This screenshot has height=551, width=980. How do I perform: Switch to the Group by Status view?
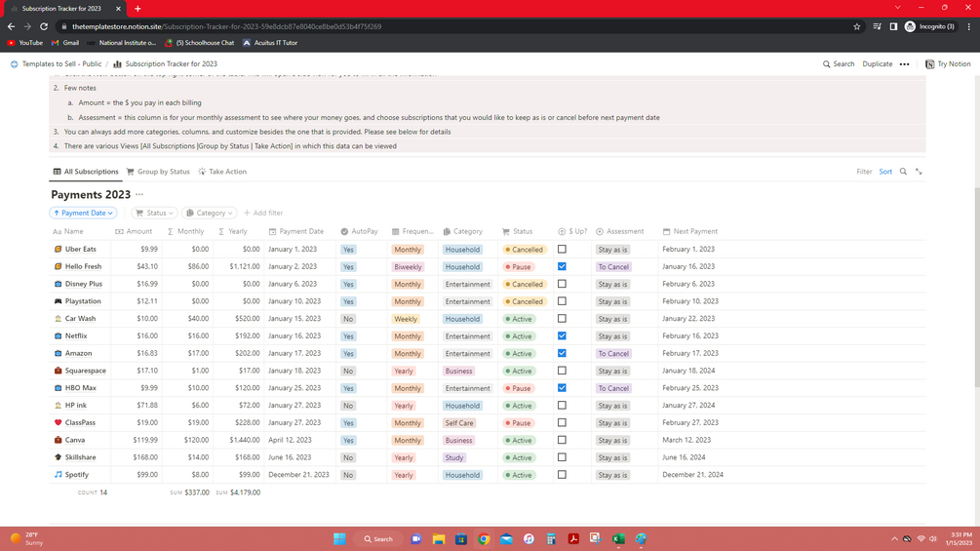158,172
